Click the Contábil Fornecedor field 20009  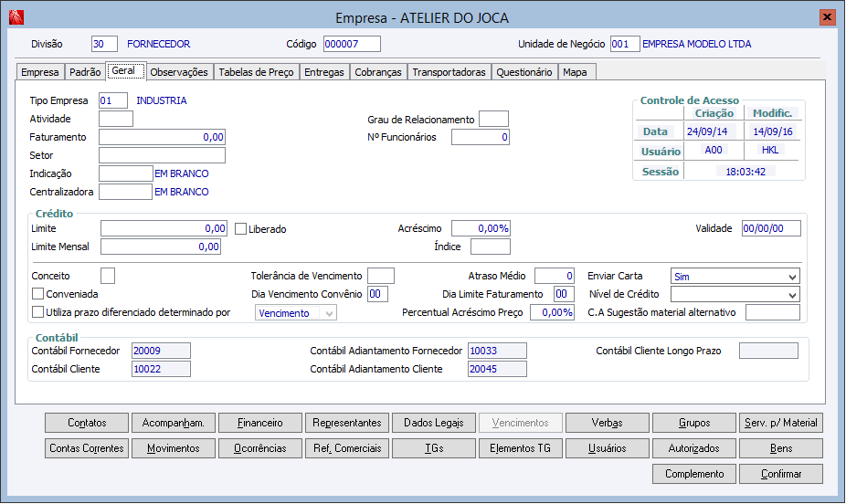pyautogui.click(x=162, y=351)
